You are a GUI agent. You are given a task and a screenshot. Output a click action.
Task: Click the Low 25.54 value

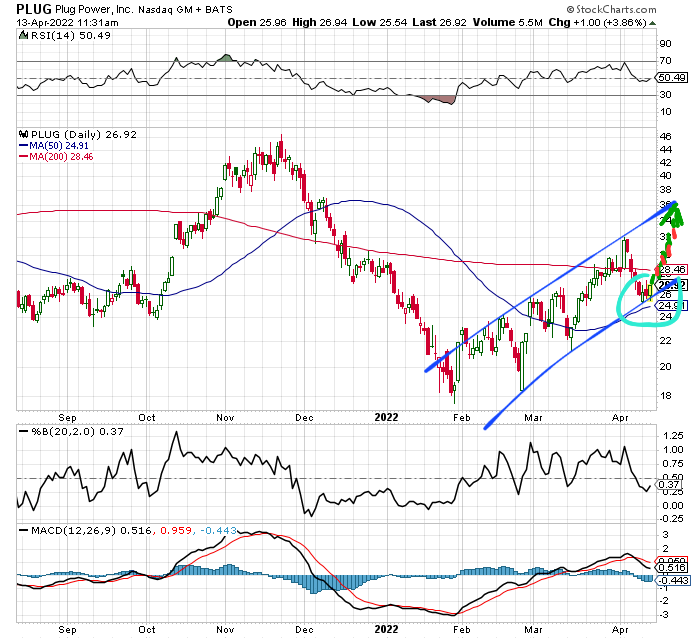(x=379, y=22)
